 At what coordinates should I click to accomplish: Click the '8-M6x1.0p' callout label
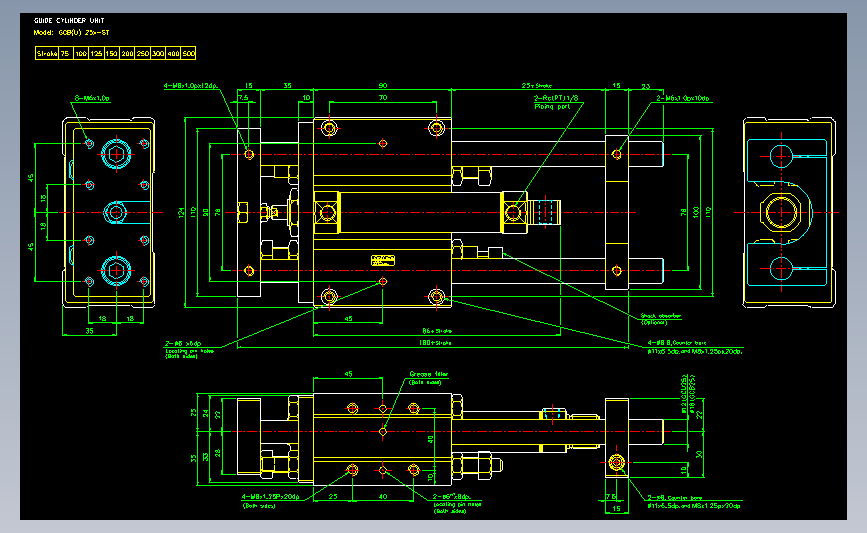pos(92,98)
